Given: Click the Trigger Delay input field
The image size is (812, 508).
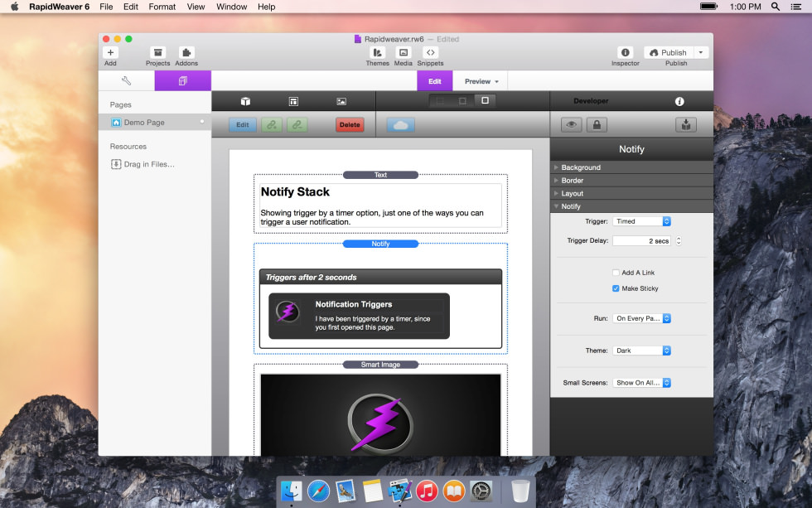Looking at the screenshot, I should tap(641, 241).
